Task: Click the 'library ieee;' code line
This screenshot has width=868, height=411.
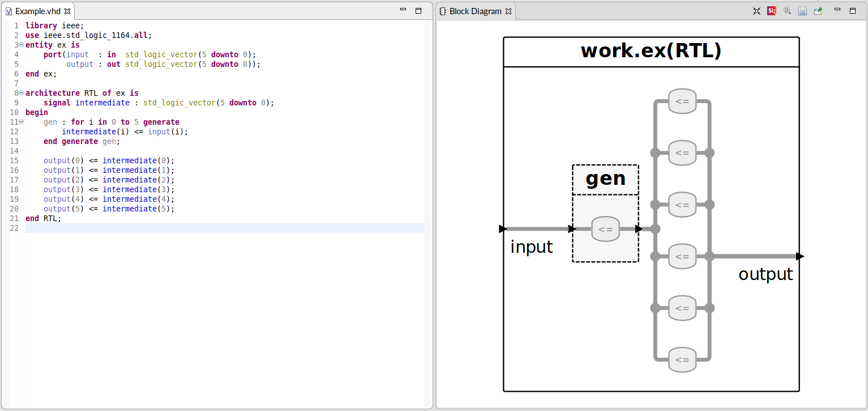Action: (54, 26)
